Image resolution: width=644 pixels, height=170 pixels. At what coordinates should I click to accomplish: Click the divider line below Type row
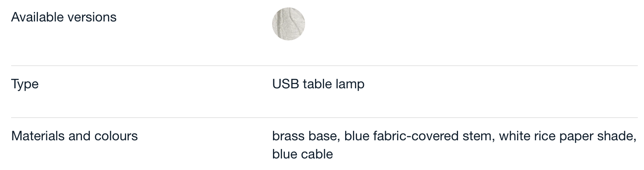click(x=324, y=118)
